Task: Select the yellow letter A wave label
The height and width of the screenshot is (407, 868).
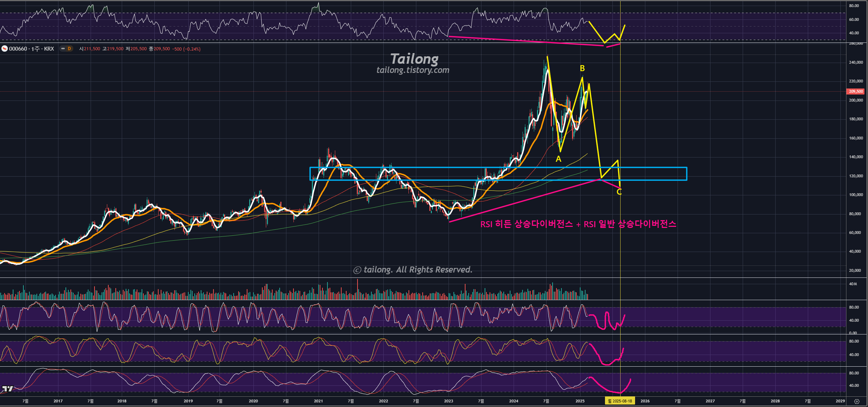Action: tap(558, 159)
